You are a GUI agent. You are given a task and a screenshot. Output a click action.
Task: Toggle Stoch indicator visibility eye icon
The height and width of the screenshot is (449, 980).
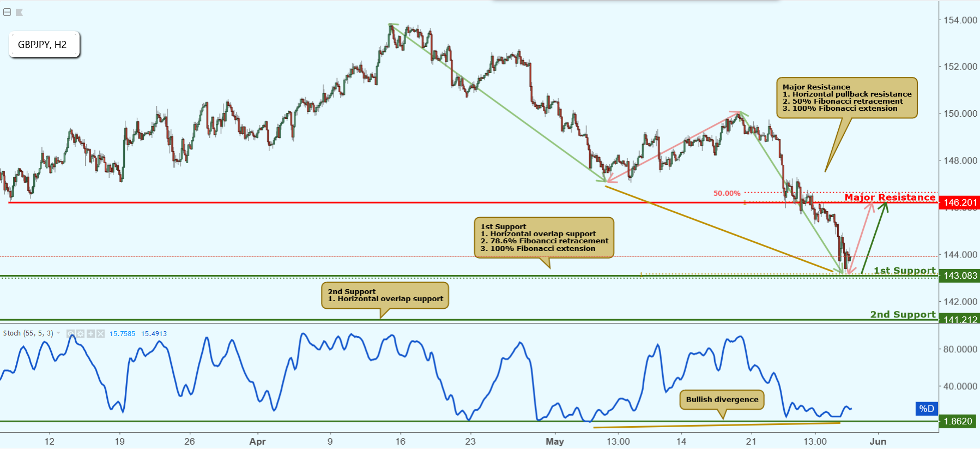71,333
